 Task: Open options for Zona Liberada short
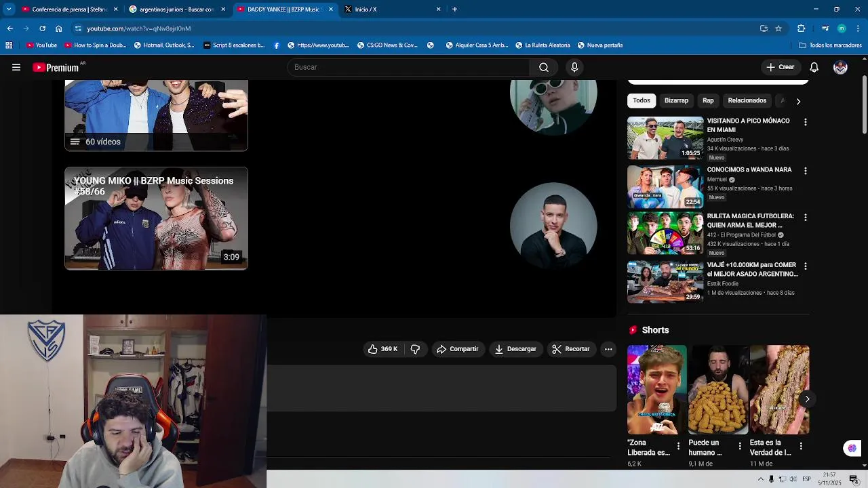[x=678, y=446]
